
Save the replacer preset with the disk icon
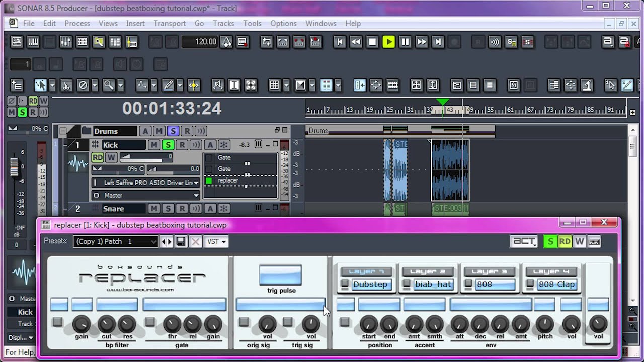coord(181,242)
